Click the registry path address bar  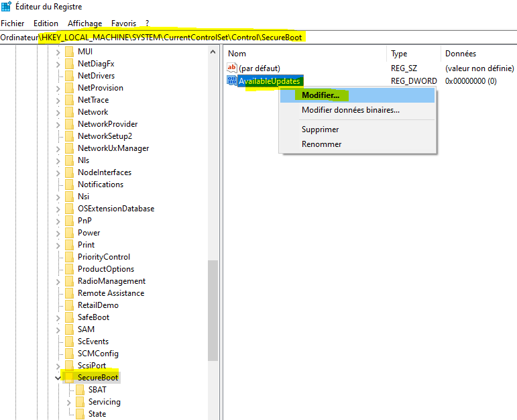pyautogui.click(x=259, y=38)
